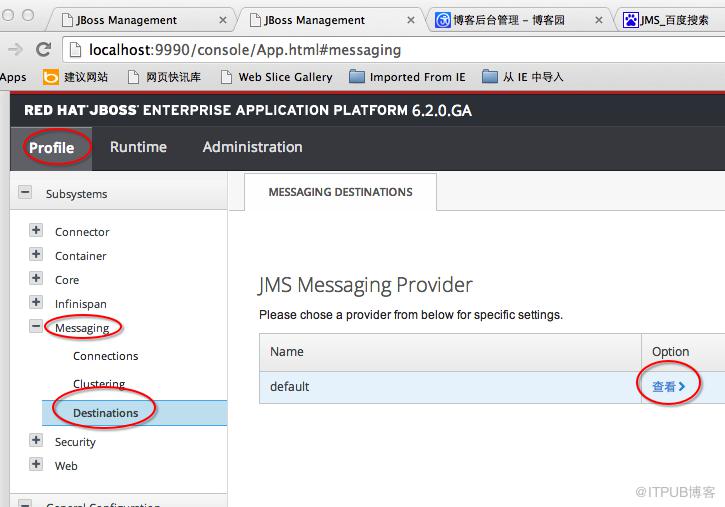
Task: Close the 博客后台管理 tab
Action: click(x=598, y=20)
